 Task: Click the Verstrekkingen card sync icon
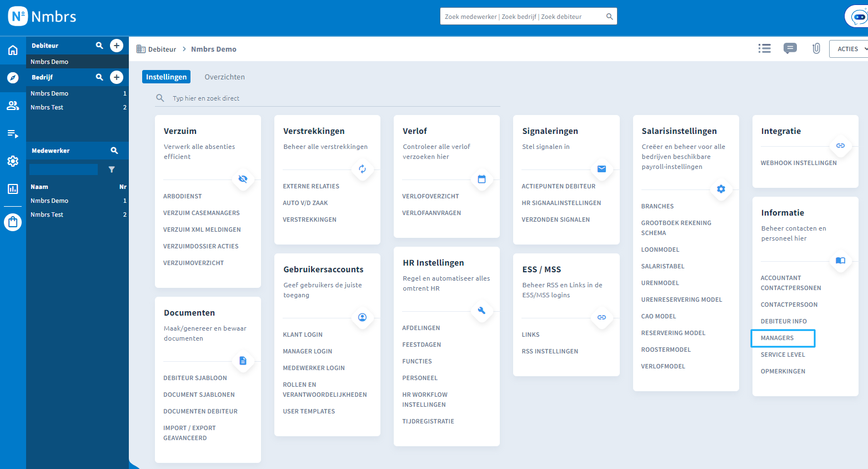(x=362, y=169)
